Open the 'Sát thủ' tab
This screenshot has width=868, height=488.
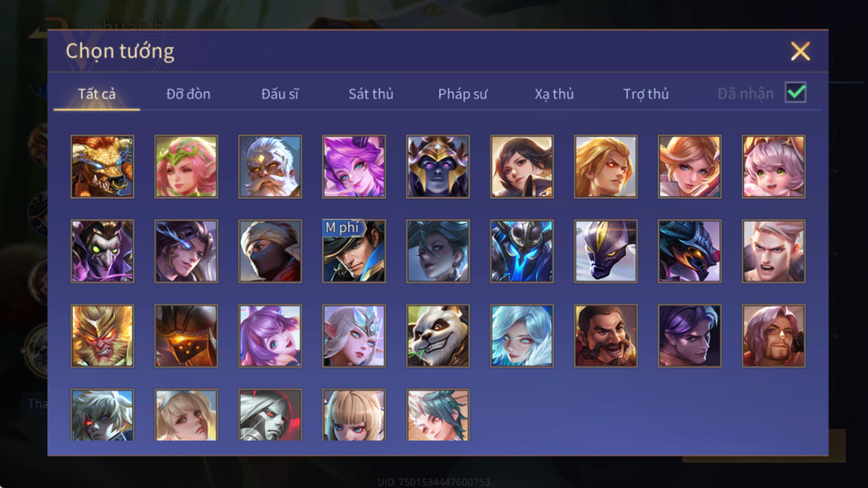point(371,94)
